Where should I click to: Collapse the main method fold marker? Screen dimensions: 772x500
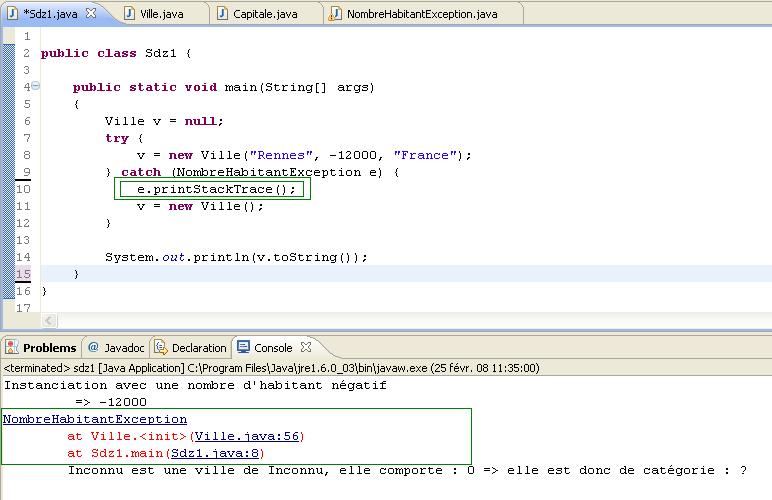tap(35, 86)
